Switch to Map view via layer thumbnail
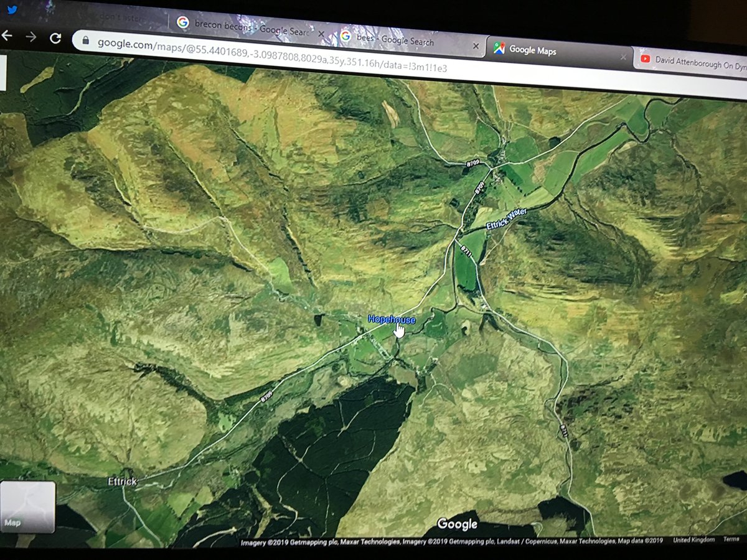This screenshot has height=560, width=747. [27, 506]
